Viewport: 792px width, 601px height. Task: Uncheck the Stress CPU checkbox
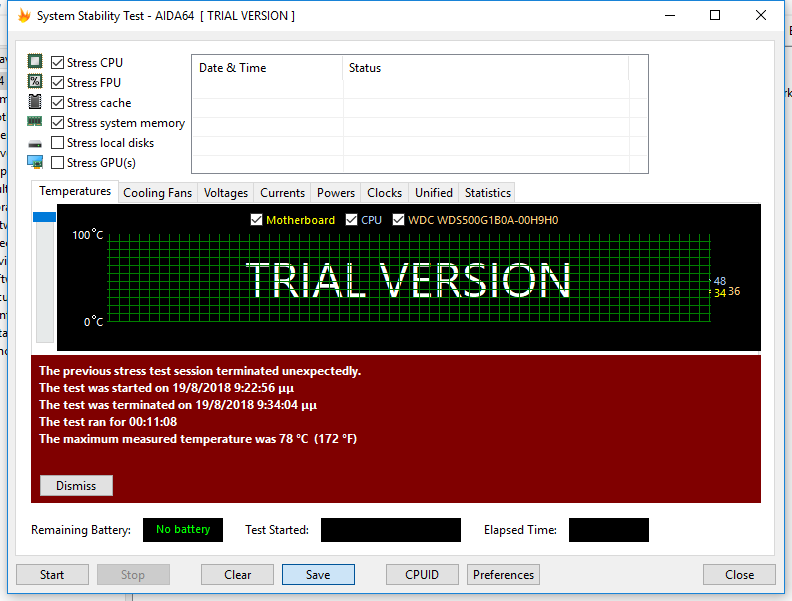tap(58, 63)
